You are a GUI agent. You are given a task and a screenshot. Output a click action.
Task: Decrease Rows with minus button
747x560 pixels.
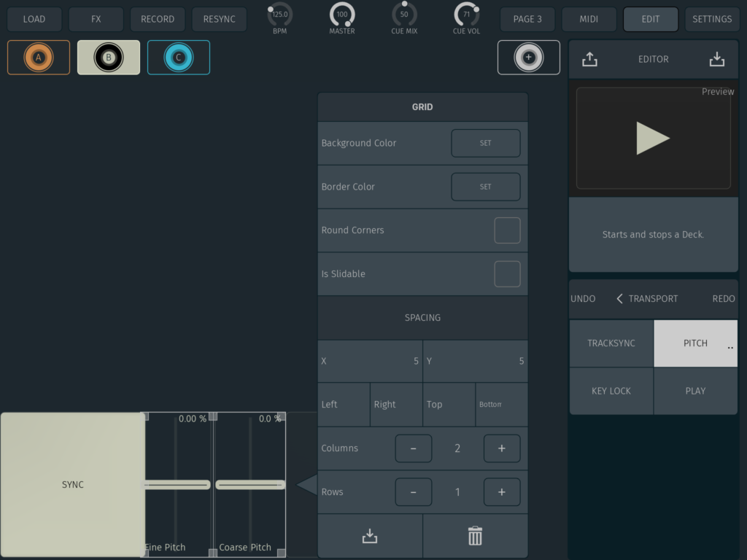pos(413,492)
